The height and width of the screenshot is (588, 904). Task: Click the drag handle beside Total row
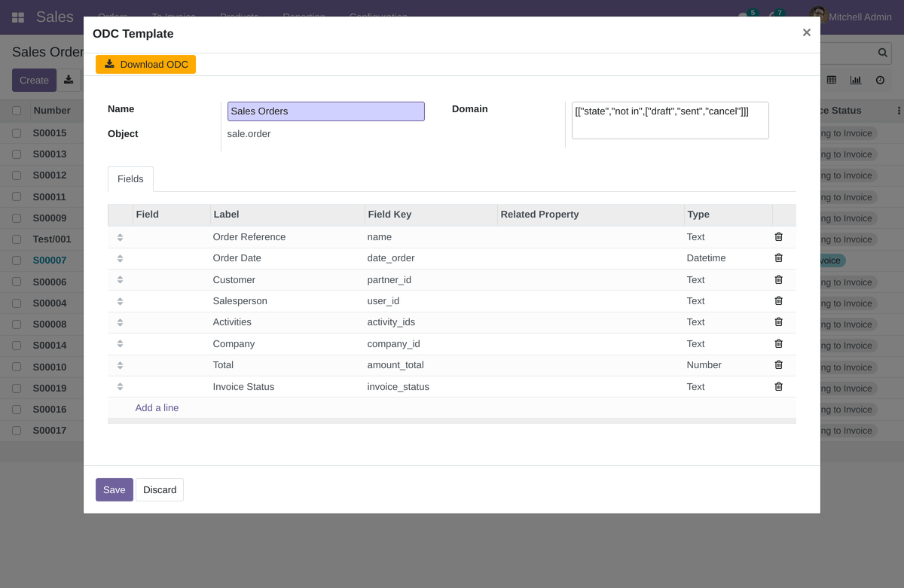[120, 365]
